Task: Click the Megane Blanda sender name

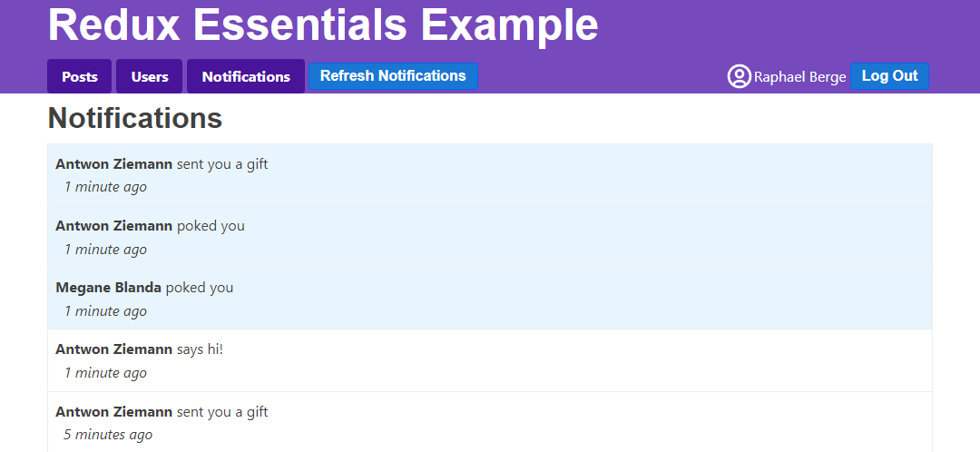Action: pos(108,288)
